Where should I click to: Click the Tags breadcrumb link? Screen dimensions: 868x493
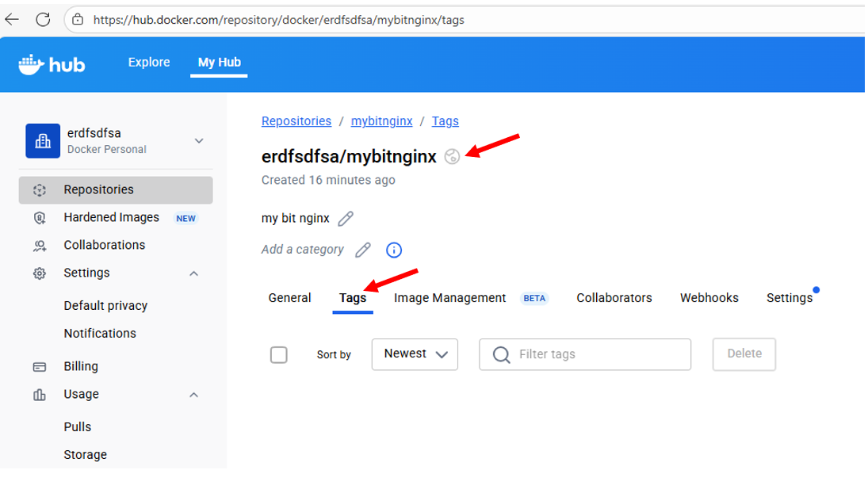click(x=445, y=121)
